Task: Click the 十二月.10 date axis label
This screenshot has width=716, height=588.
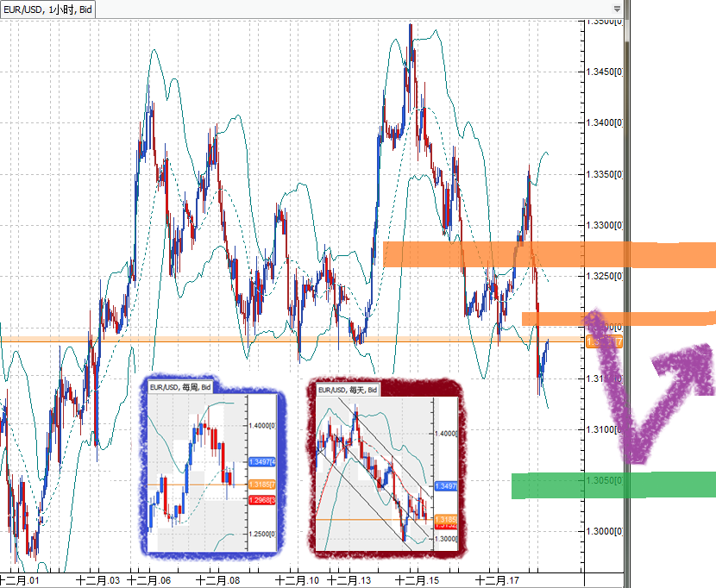Action: 298,581
